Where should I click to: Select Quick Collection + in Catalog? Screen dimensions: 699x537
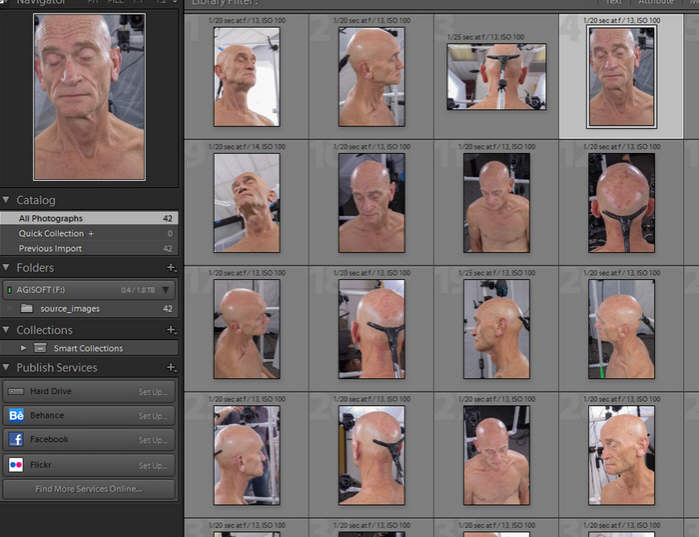(x=89, y=234)
